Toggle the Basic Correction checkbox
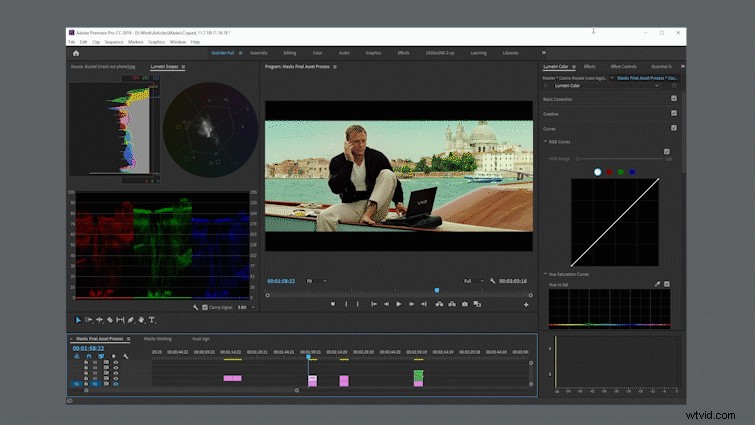The image size is (755, 425). (x=674, y=98)
